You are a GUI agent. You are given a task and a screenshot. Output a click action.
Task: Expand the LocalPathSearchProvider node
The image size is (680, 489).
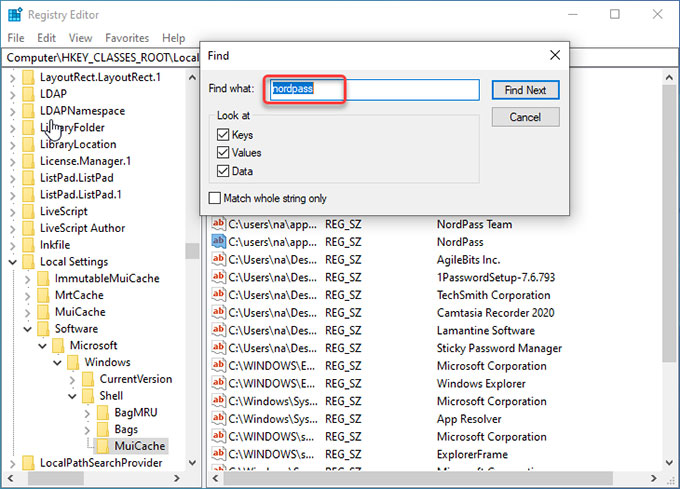13,463
